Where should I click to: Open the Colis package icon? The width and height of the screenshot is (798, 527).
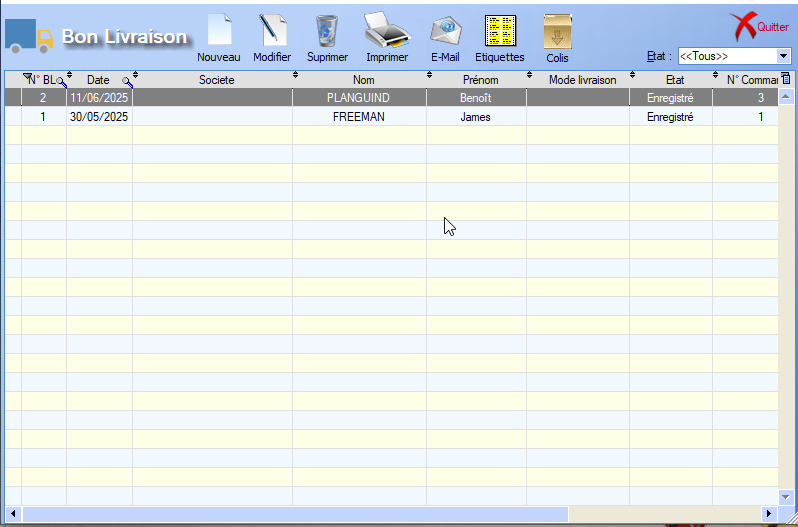(x=557, y=31)
